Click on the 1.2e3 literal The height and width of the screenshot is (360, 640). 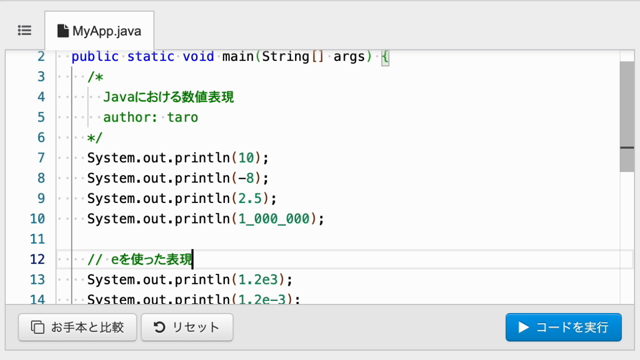coord(258,280)
